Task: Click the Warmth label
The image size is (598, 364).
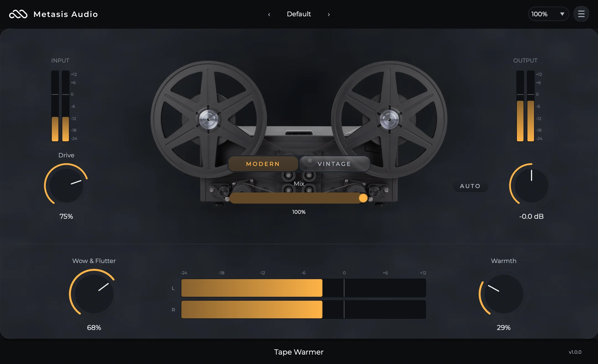Action: click(x=504, y=261)
